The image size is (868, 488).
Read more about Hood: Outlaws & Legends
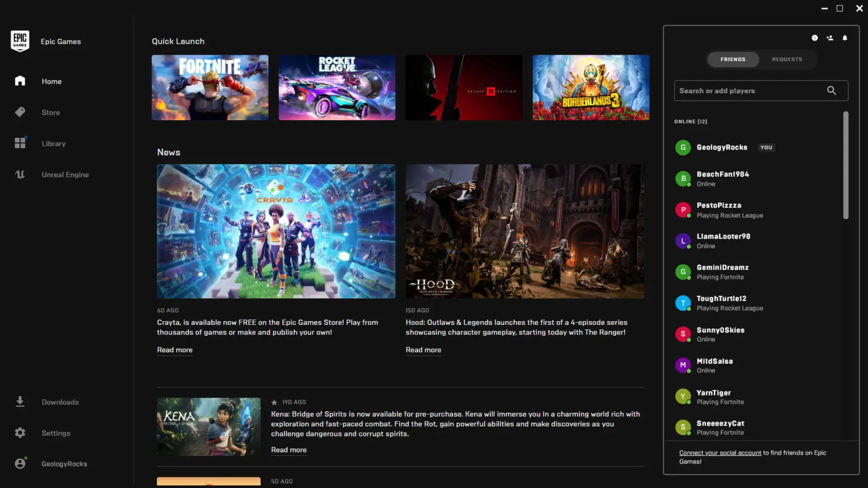[423, 350]
